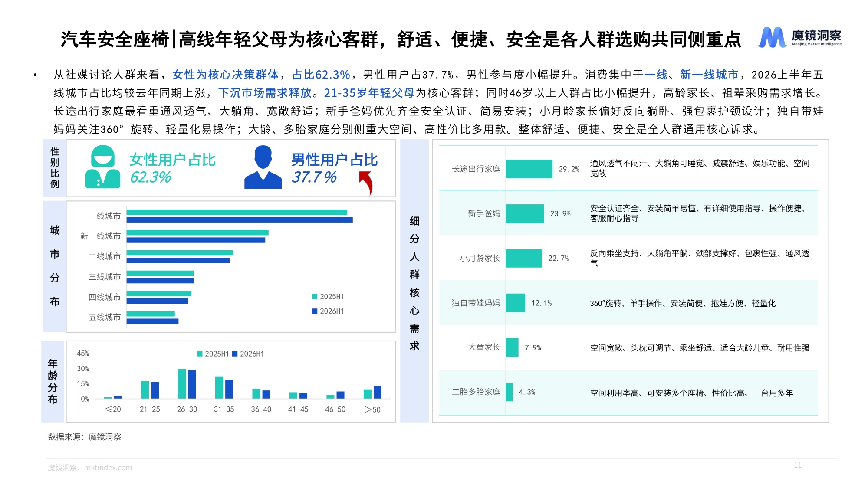Click the 长途出行家庭 segment label
The width and height of the screenshot is (868, 488).
pos(476,169)
